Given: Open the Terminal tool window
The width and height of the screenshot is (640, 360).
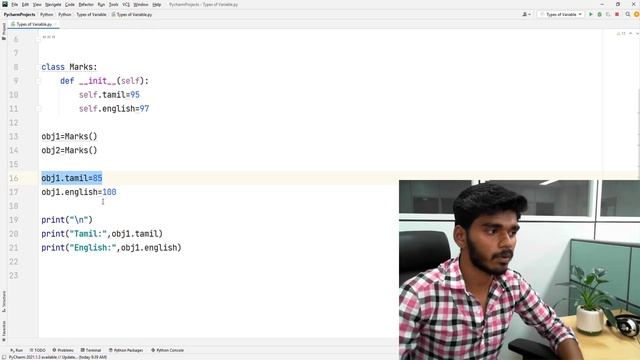Looking at the screenshot, I should coord(91,350).
